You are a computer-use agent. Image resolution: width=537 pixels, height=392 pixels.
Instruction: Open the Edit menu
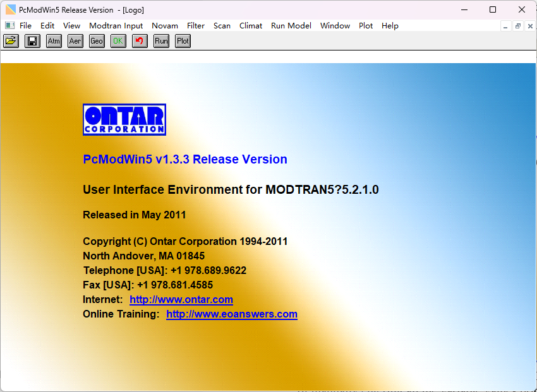click(47, 26)
